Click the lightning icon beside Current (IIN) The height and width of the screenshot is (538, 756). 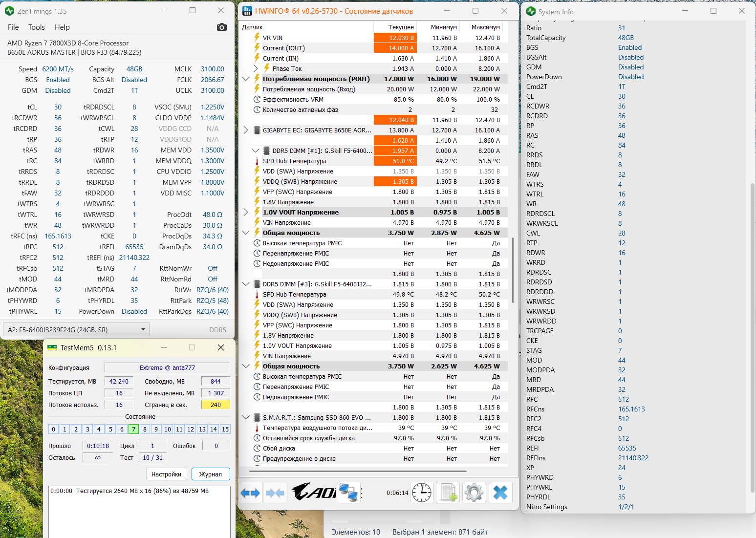(x=257, y=58)
